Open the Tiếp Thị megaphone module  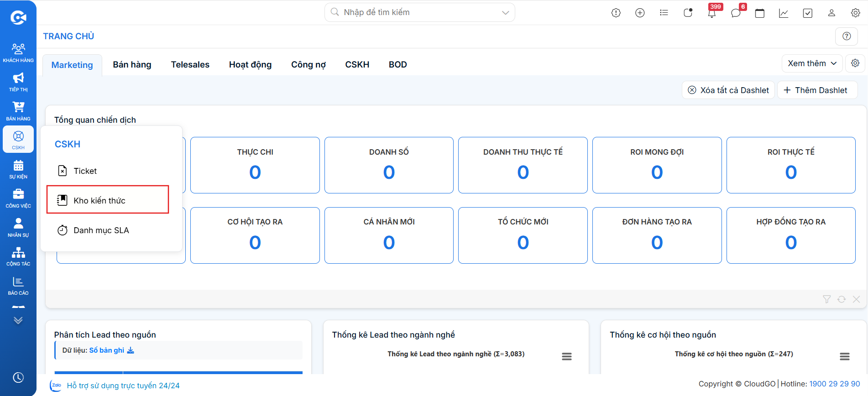tap(18, 82)
